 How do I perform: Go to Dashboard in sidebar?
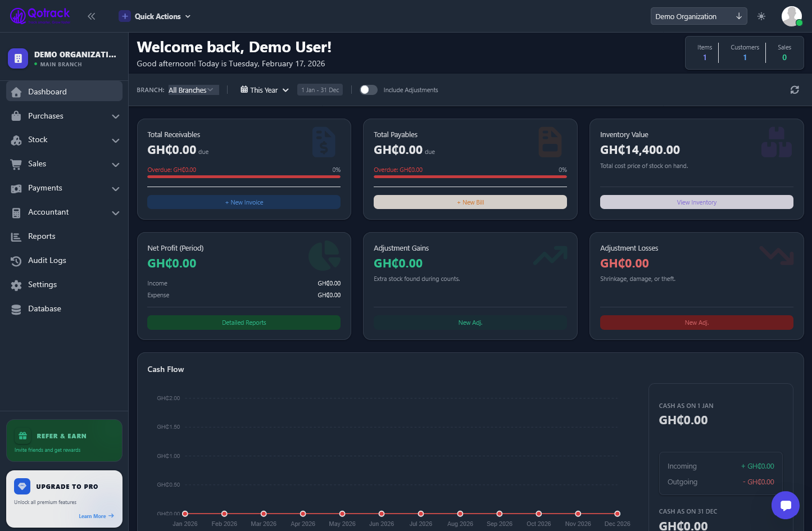[x=64, y=92]
